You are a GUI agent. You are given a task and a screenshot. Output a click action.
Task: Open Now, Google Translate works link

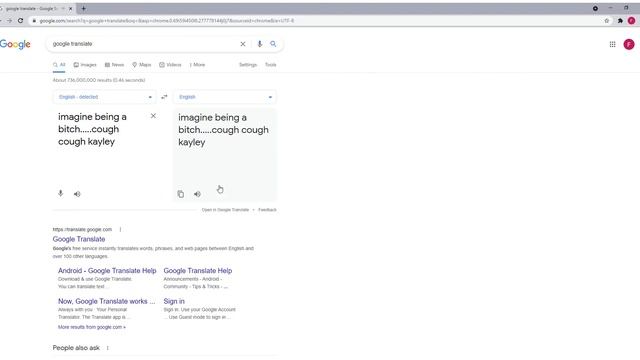click(x=107, y=301)
